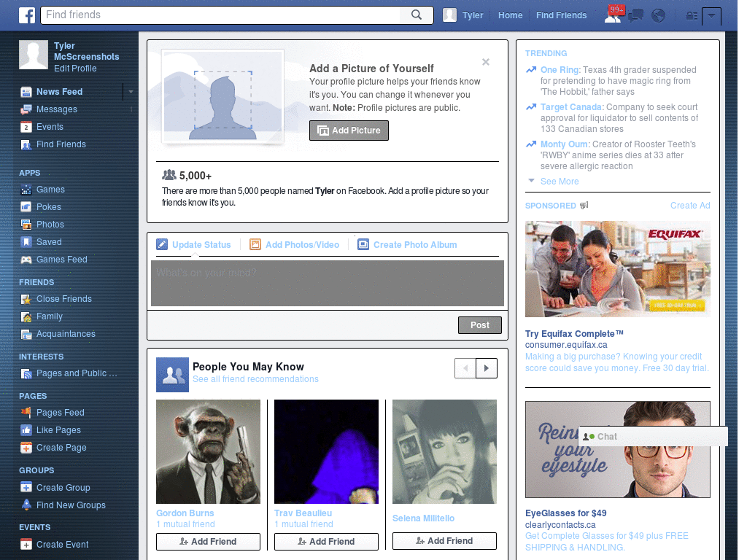The image size is (747, 560).
Task: Click the Create Ad link
Action: (x=690, y=205)
